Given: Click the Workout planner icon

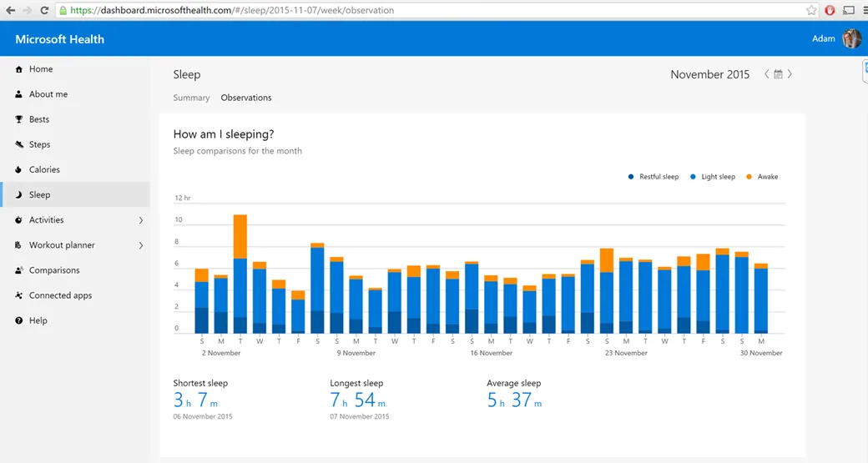Looking at the screenshot, I should pyautogui.click(x=19, y=245).
